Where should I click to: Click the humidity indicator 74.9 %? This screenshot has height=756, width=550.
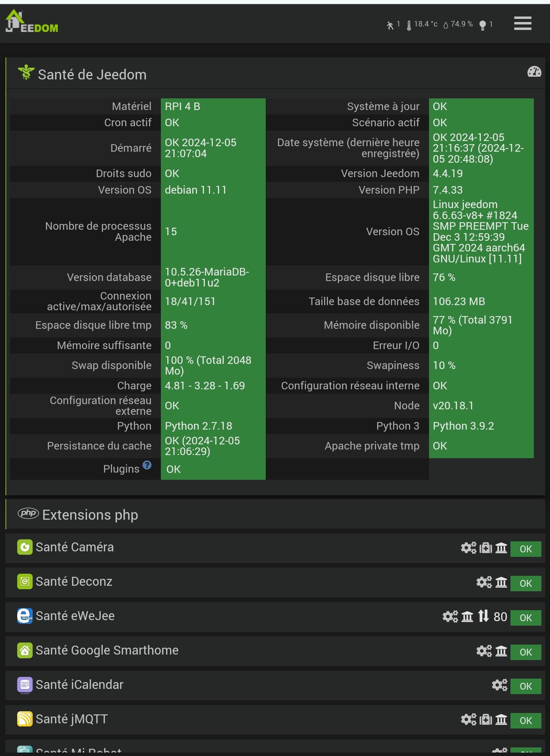pyautogui.click(x=458, y=24)
